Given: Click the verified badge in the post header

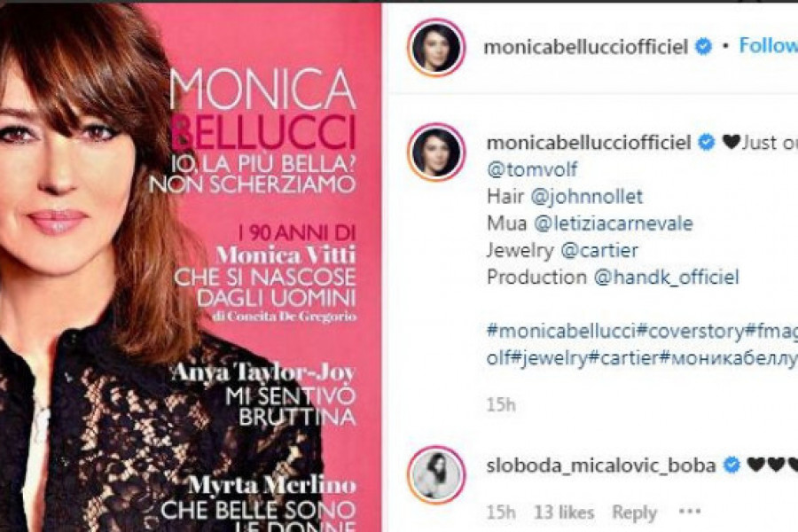Looking at the screenshot, I should pos(704,46).
